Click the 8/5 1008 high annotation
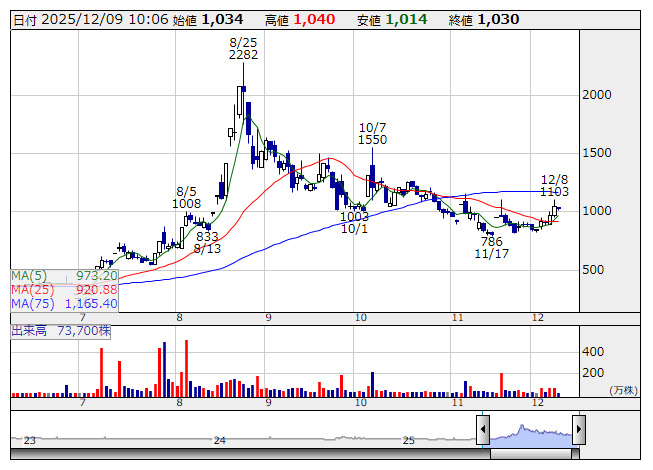The width and height of the screenshot is (653, 470). 187,197
